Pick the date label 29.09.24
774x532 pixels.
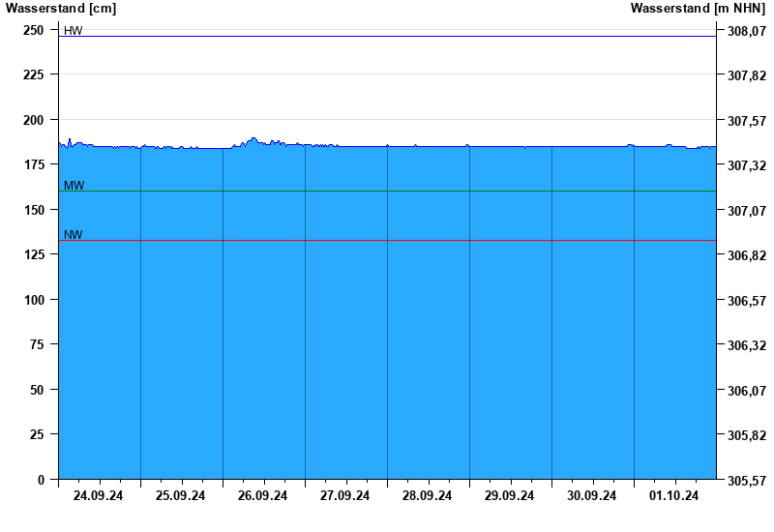coord(509,496)
